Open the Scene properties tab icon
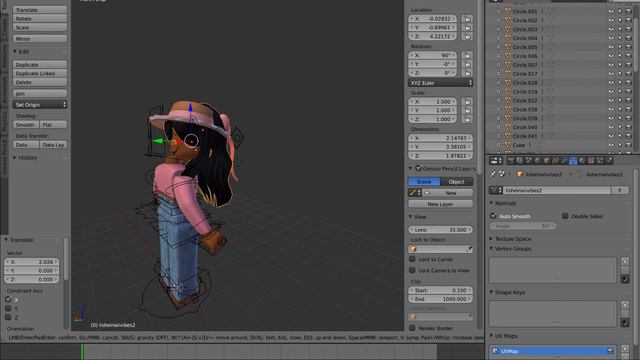Viewport: 640px width, 360px height. pyautogui.click(x=529, y=160)
